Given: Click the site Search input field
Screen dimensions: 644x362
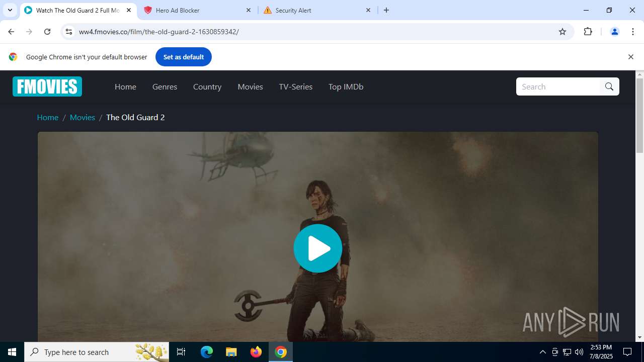Looking at the screenshot, I should click(x=558, y=86).
